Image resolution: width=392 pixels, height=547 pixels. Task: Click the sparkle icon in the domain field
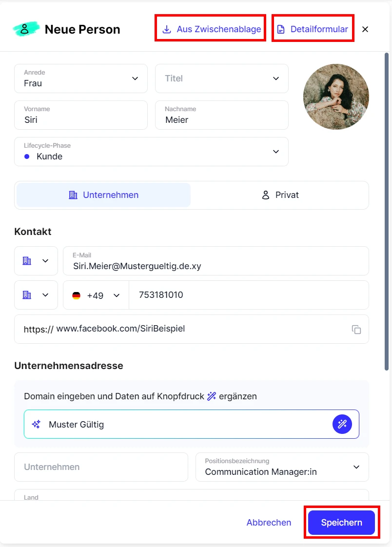point(36,424)
